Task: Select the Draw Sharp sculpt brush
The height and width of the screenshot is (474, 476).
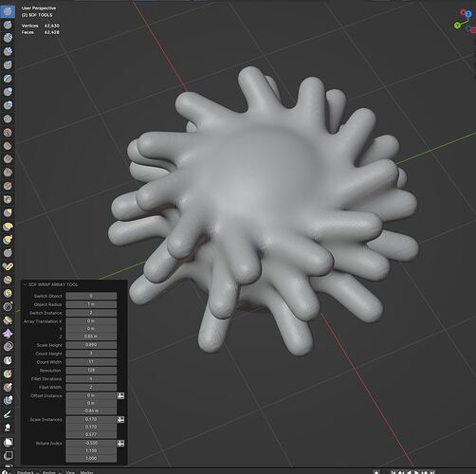Action: (8, 25)
